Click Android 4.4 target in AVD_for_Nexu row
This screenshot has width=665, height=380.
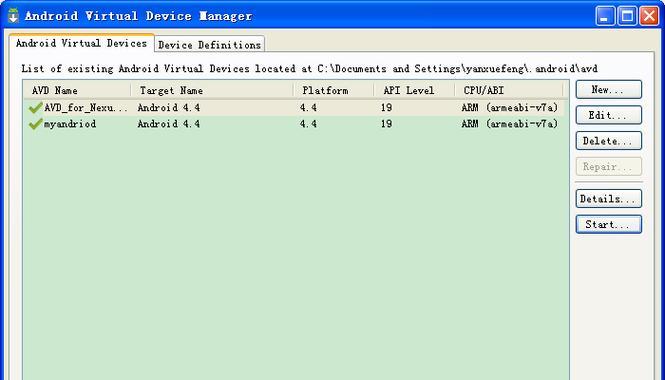point(169,108)
